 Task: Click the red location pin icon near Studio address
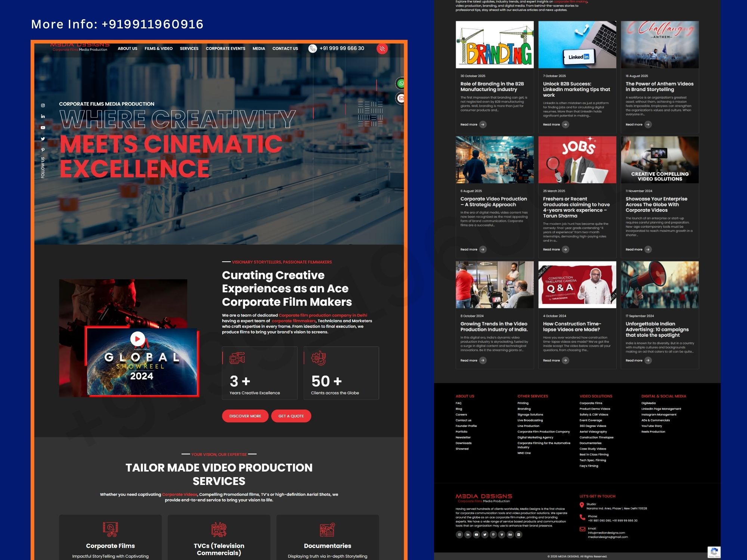[582, 506]
